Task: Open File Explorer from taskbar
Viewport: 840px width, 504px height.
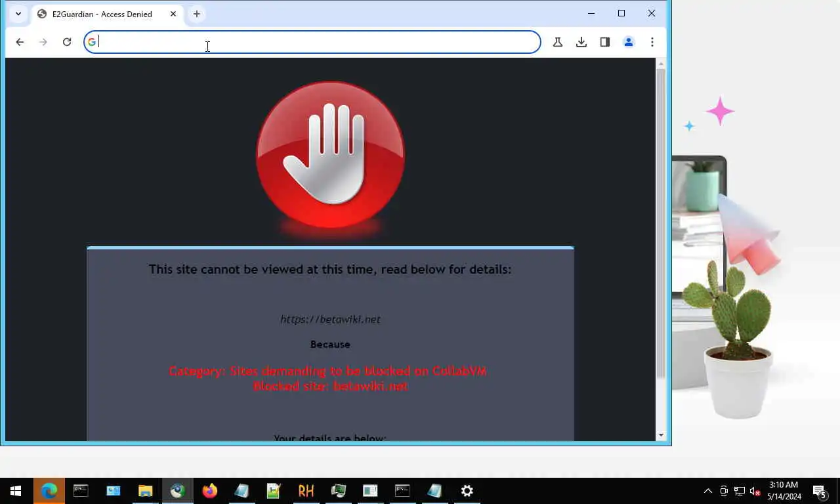Action: coord(145,491)
